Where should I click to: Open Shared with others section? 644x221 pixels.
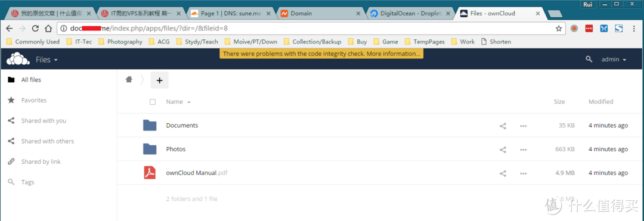coord(47,141)
